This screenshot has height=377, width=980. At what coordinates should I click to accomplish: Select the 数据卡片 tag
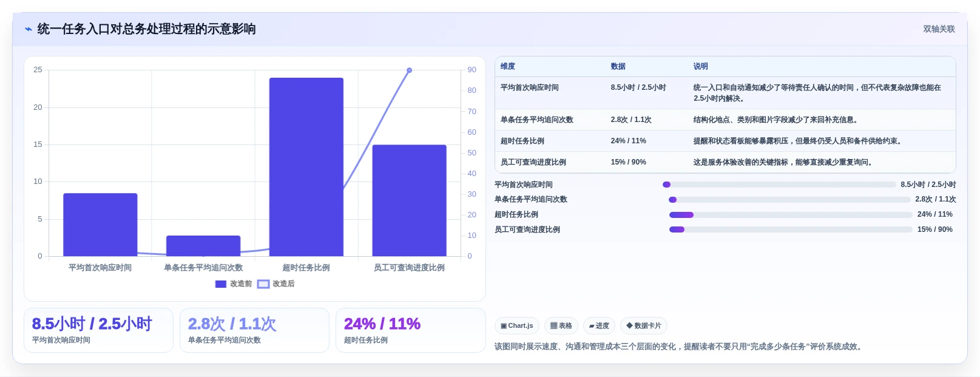(x=644, y=326)
